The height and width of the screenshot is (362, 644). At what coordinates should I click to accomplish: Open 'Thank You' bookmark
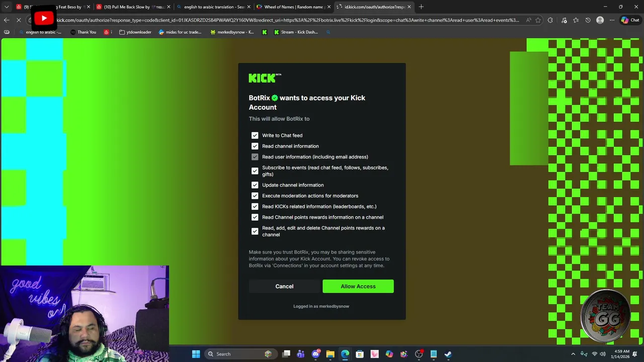tap(83, 32)
